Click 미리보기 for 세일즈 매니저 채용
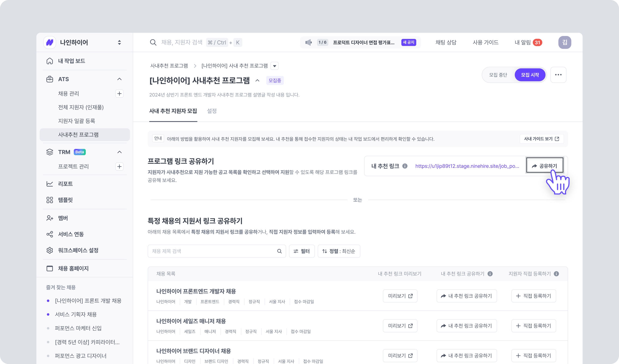The height and width of the screenshot is (364, 619). tap(400, 326)
